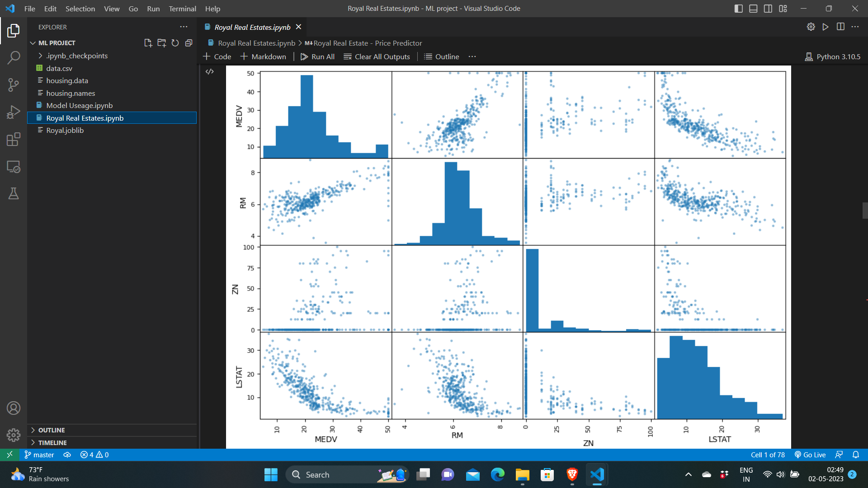This screenshot has width=868, height=488.
Task: Add a new Code cell
Action: pyautogui.click(x=217, y=56)
